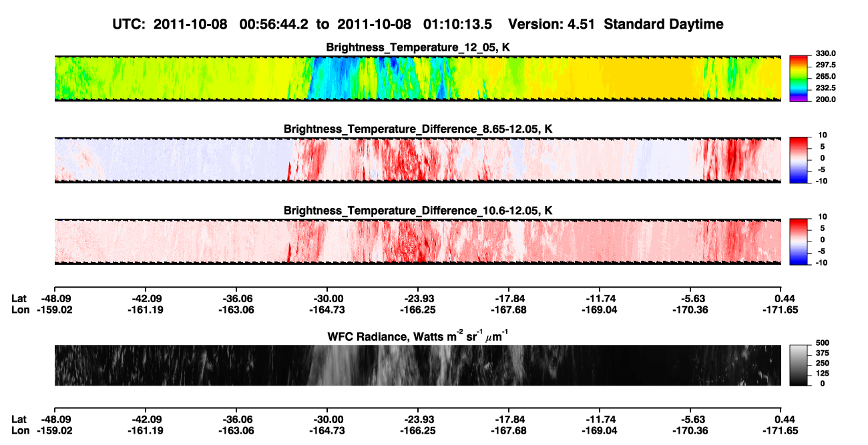Click longitude -167.68 under the WFC Radiance panel
868x445 pixels.
click(509, 431)
